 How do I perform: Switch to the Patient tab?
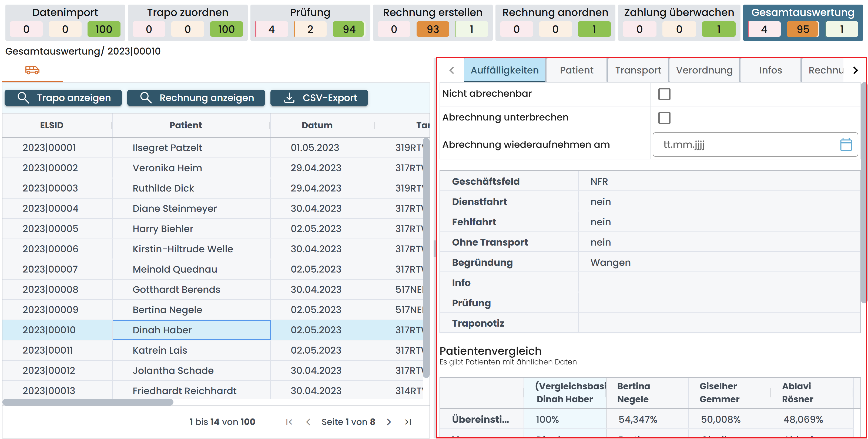576,70
